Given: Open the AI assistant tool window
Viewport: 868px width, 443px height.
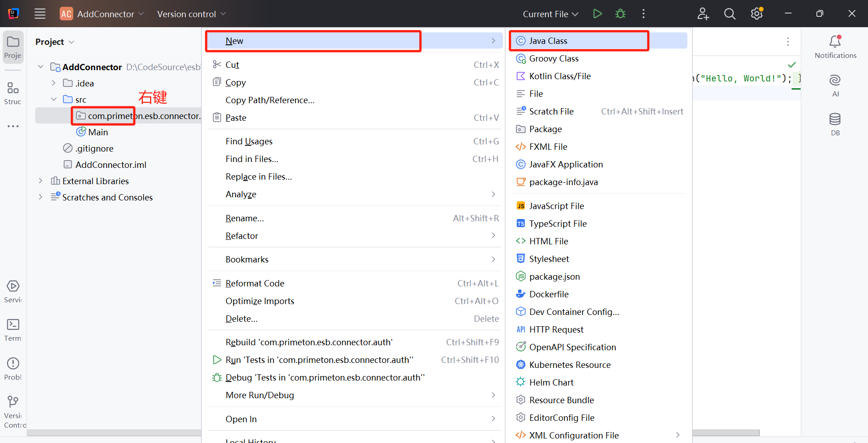Looking at the screenshot, I should click(x=835, y=85).
